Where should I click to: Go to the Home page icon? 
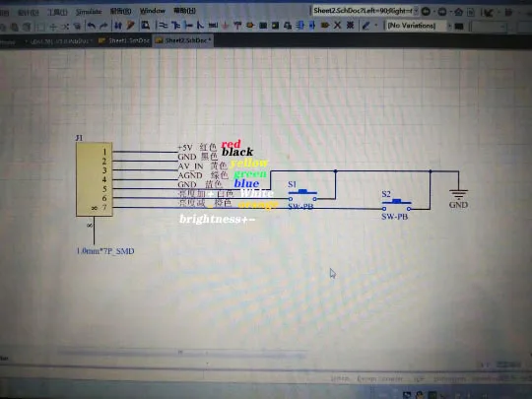[x=459, y=13]
